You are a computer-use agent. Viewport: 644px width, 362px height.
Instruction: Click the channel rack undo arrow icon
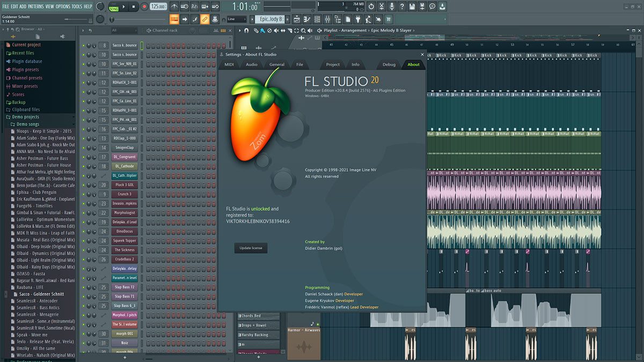pos(90,31)
